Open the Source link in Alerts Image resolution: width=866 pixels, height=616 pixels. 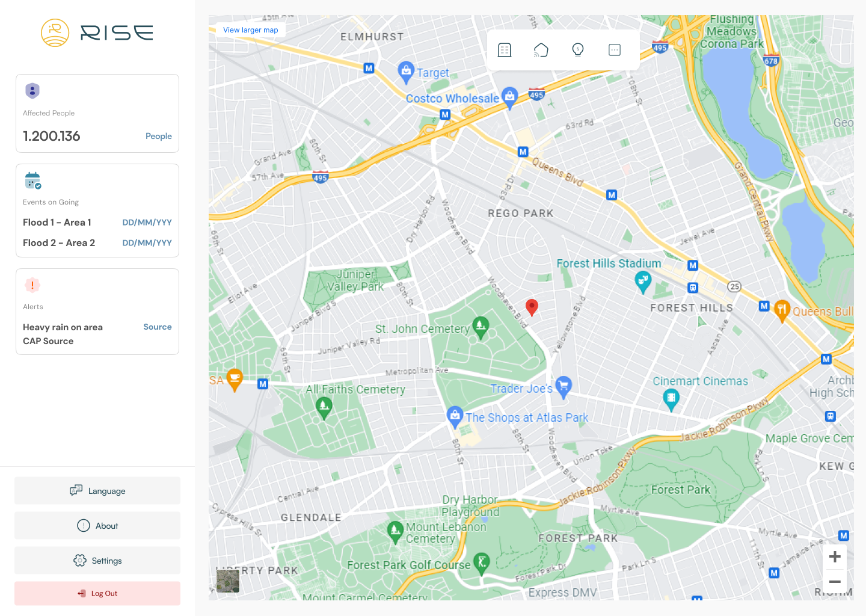pos(158,327)
